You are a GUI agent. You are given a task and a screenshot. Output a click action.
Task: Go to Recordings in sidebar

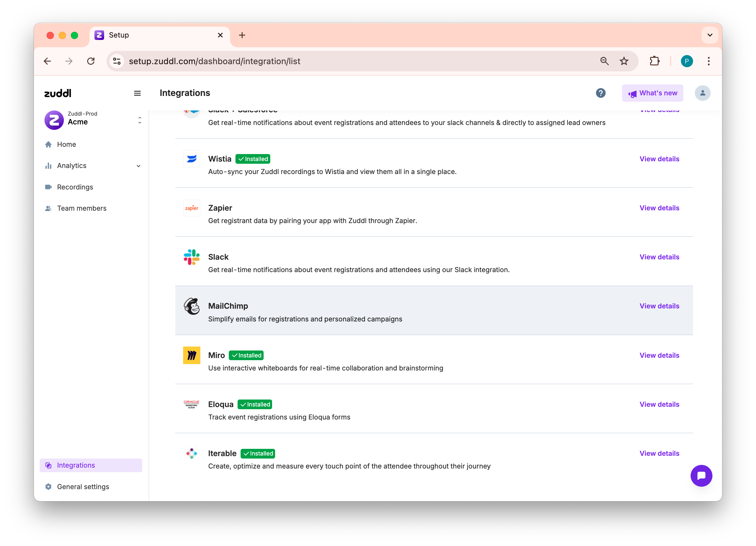coord(75,187)
